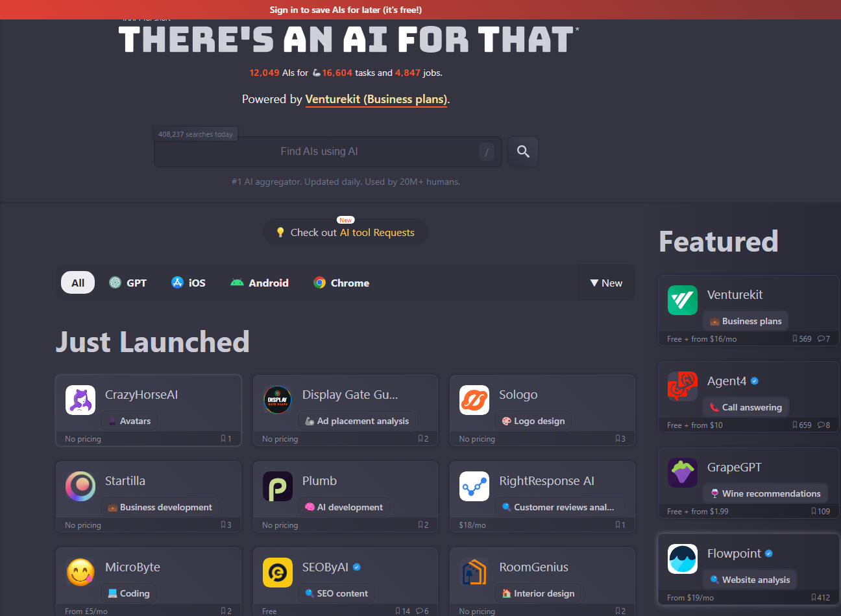Bookmark Display Gate Guard with save icon
The width and height of the screenshot is (841, 616).
pos(421,439)
